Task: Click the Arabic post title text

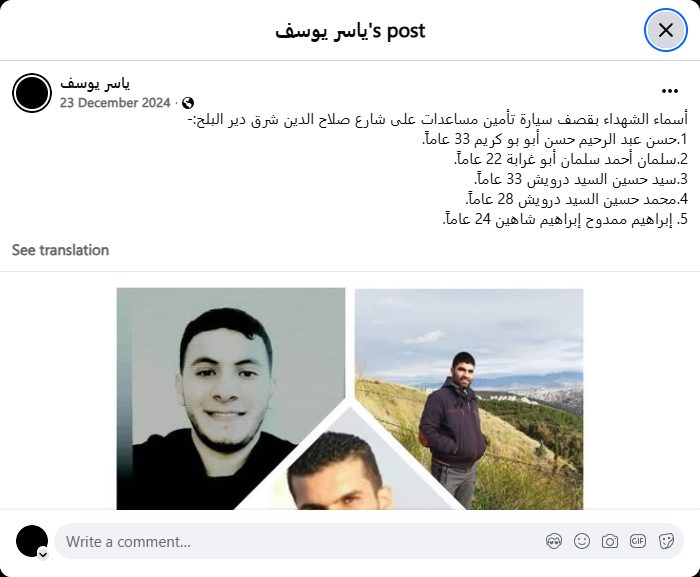Action: (x=438, y=119)
